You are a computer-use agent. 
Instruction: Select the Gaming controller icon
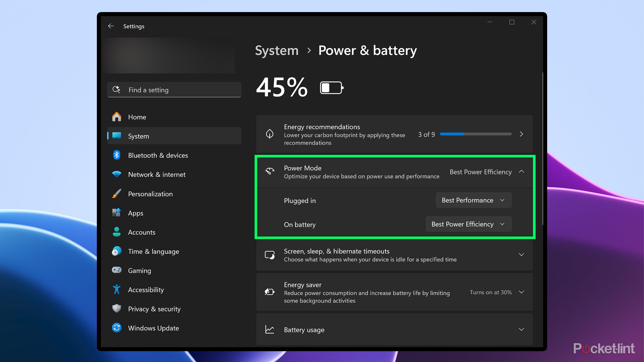click(x=116, y=270)
